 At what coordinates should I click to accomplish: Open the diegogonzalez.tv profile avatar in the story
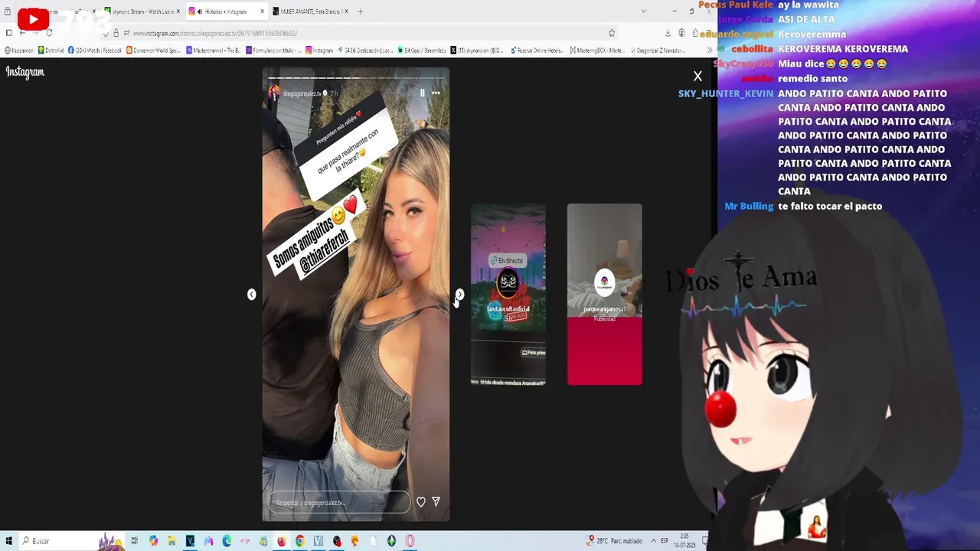pos(274,93)
